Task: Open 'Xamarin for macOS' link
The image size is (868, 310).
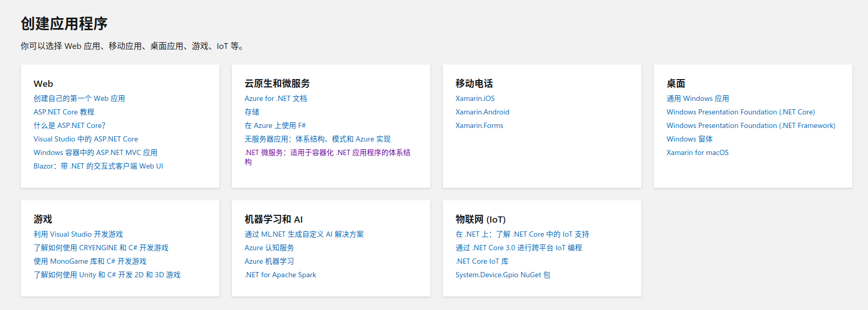Action: point(698,152)
